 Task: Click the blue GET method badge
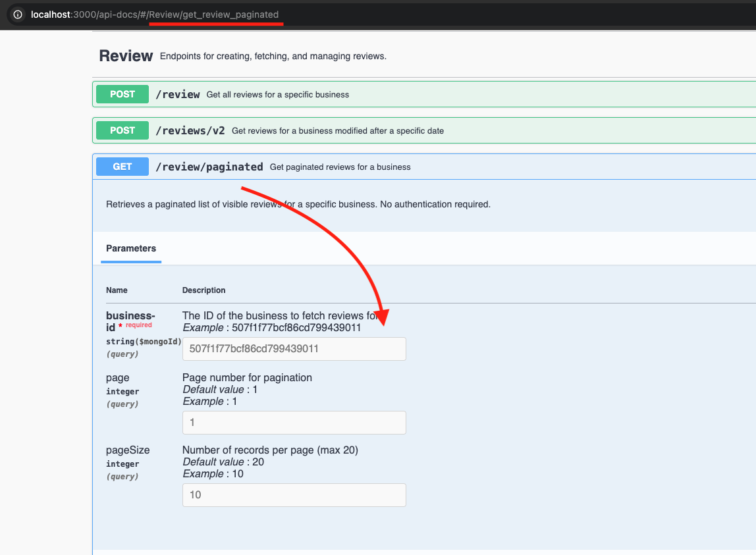click(x=122, y=167)
